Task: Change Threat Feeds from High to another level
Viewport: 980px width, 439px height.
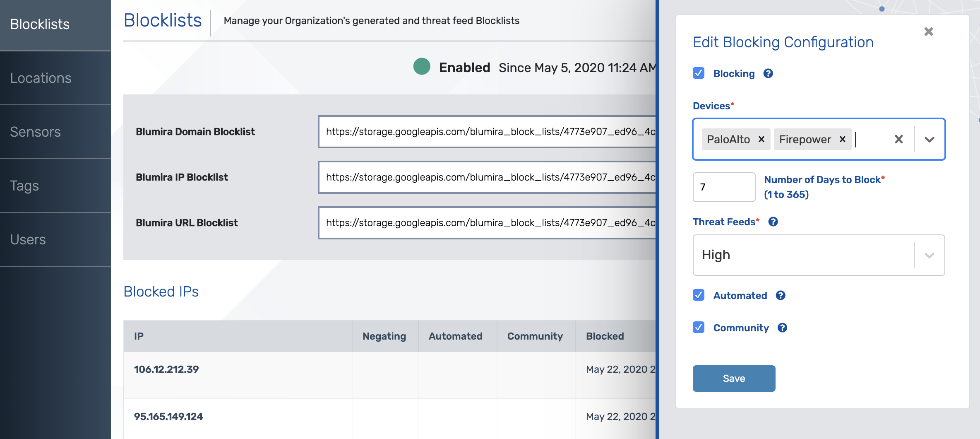Action: point(930,255)
